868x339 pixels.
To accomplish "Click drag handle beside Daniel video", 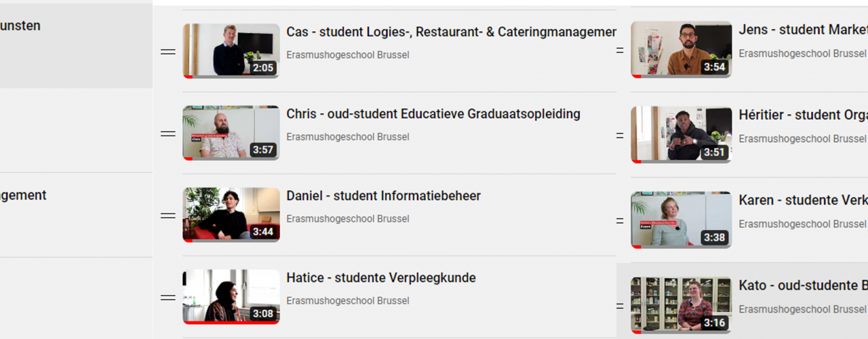I will [167, 216].
